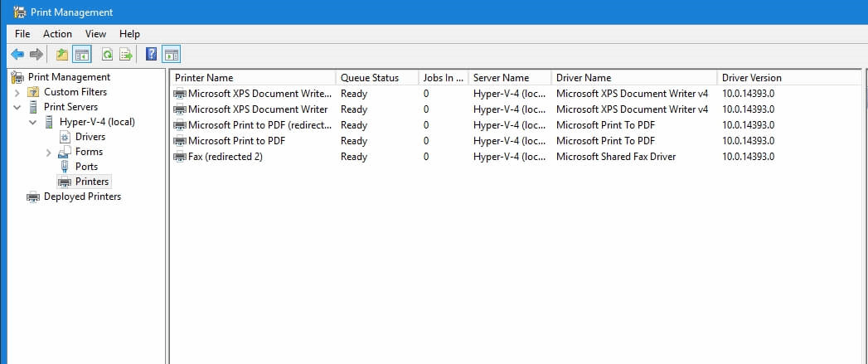Sort by Driver Version column header
The height and width of the screenshot is (364, 868).
click(x=789, y=78)
